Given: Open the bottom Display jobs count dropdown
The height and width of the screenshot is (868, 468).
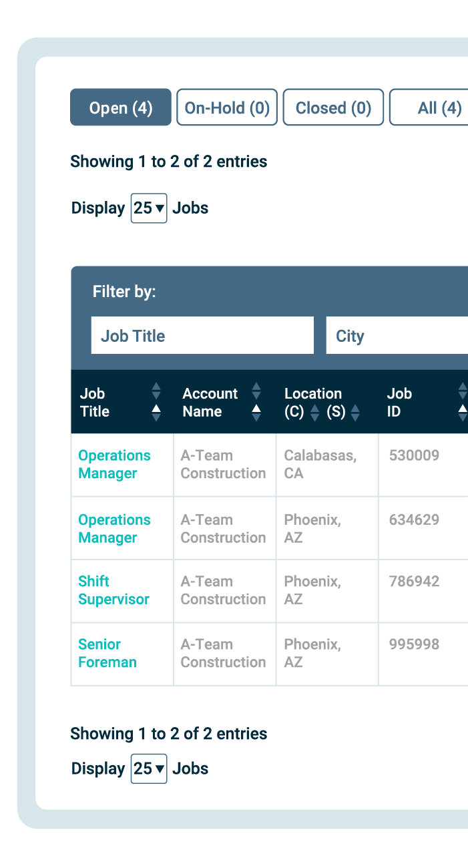Looking at the screenshot, I should (x=148, y=769).
